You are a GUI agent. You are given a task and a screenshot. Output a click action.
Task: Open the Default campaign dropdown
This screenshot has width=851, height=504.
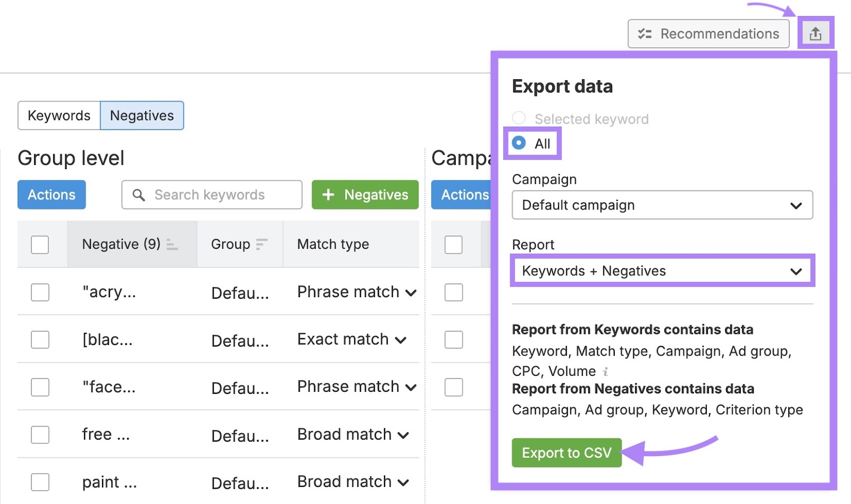(662, 205)
